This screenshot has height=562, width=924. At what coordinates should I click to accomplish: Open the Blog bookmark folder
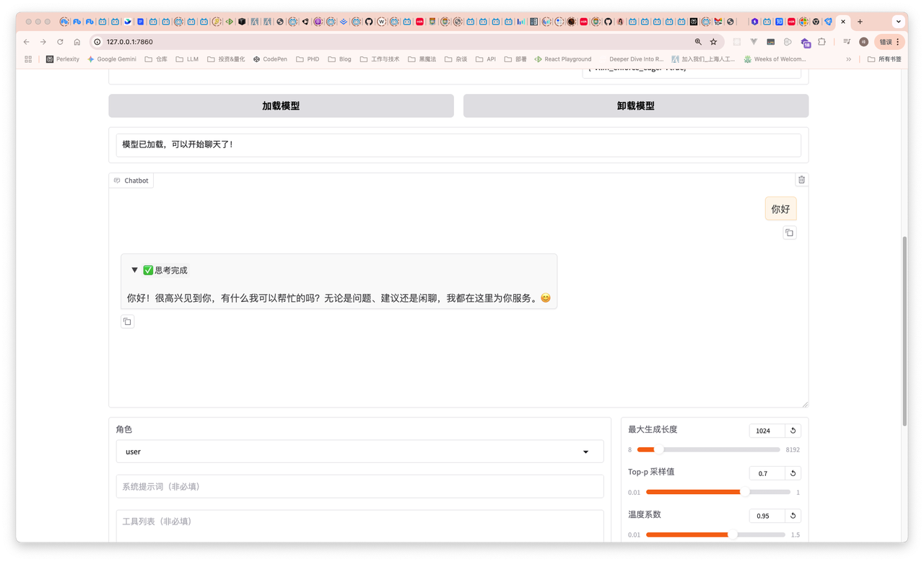[x=339, y=59]
